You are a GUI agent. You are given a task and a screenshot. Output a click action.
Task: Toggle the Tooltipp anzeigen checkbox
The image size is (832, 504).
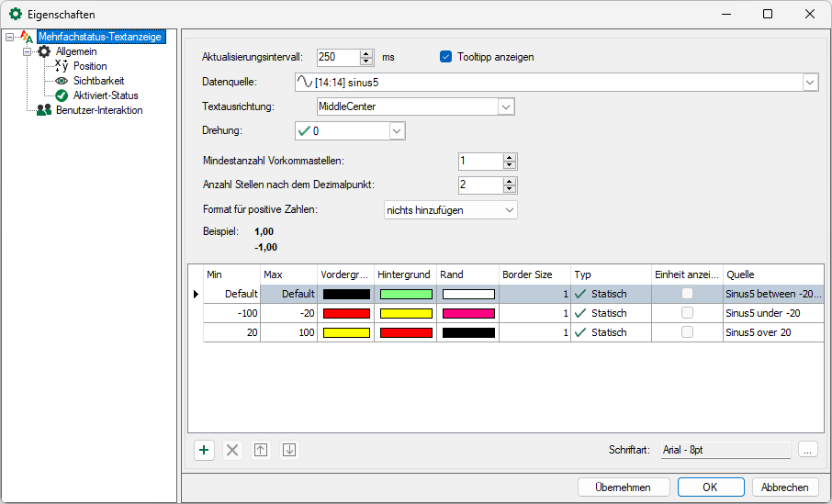tap(447, 57)
